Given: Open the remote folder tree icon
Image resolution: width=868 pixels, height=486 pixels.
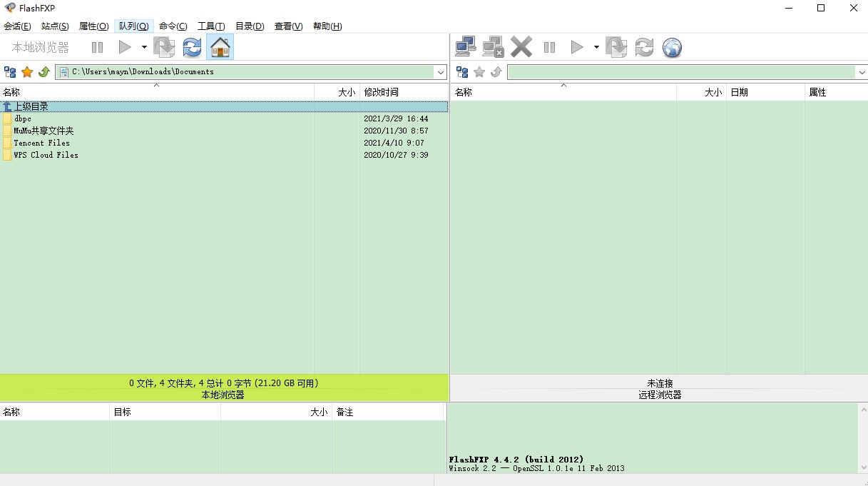Looking at the screenshot, I should [x=462, y=72].
